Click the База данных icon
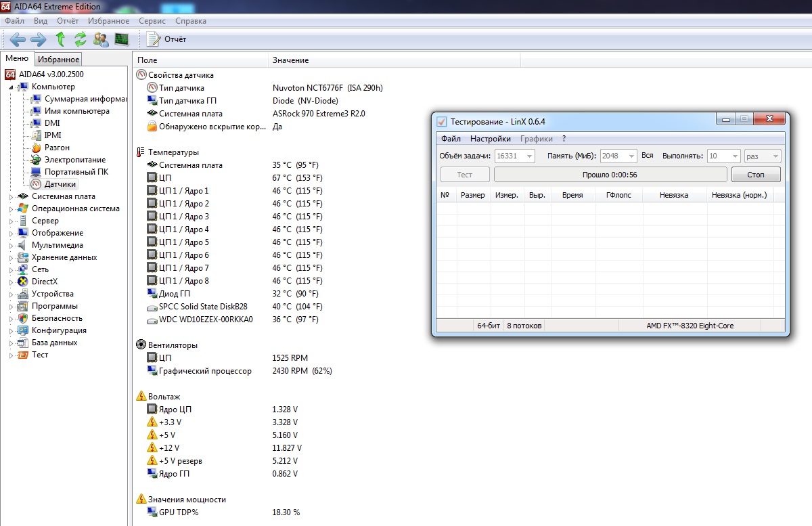The width and height of the screenshot is (812, 526). [23, 343]
